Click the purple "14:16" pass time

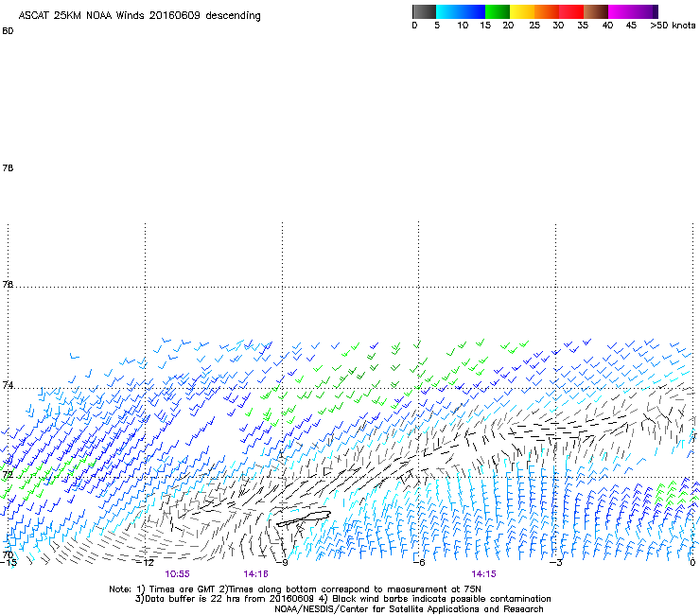[x=255, y=574]
